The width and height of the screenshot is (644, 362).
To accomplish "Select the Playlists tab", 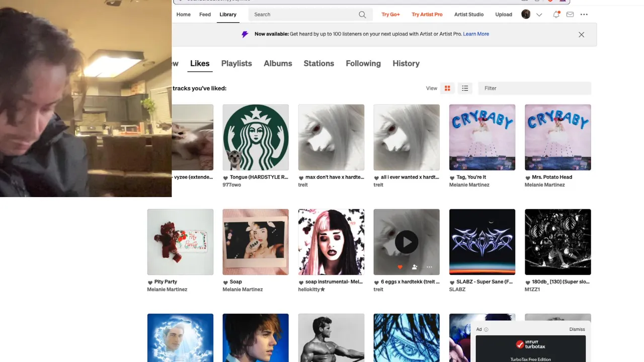I will (236, 63).
